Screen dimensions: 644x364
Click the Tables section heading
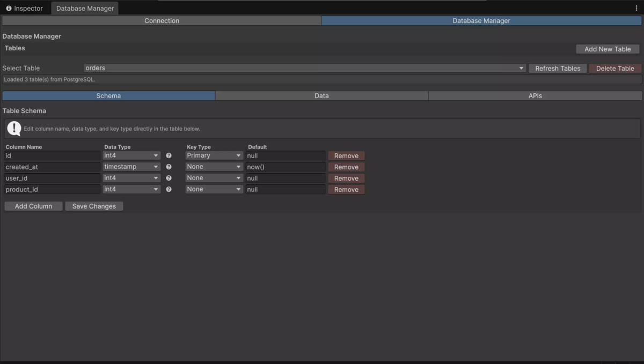pyautogui.click(x=15, y=48)
